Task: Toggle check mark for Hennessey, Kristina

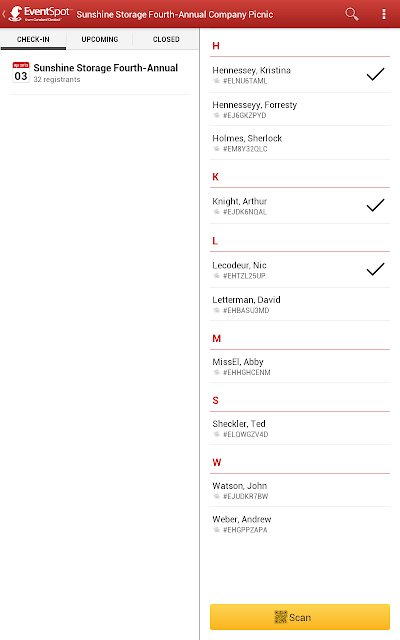Action: point(375,74)
